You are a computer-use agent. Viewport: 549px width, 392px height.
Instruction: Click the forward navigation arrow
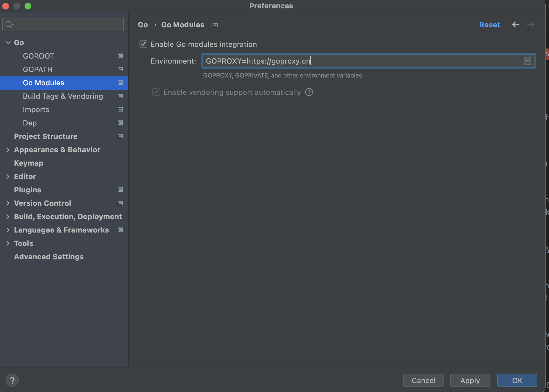(531, 25)
